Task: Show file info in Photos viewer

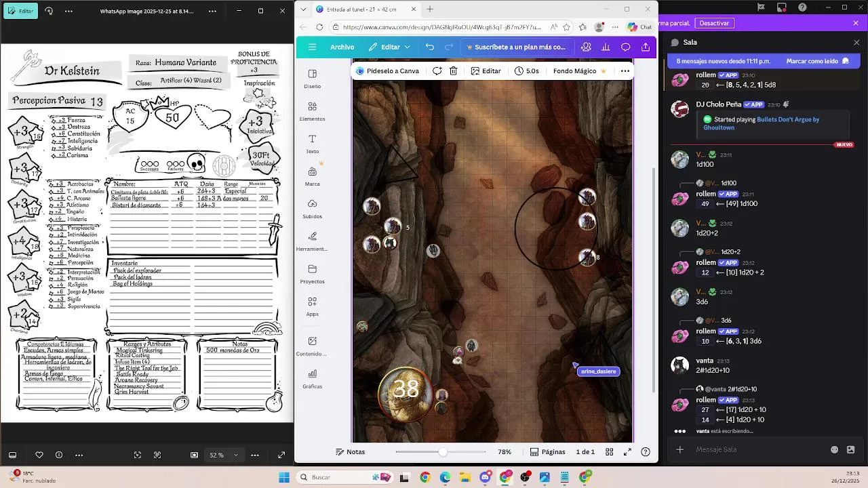Action: click(x=59, y=455)
